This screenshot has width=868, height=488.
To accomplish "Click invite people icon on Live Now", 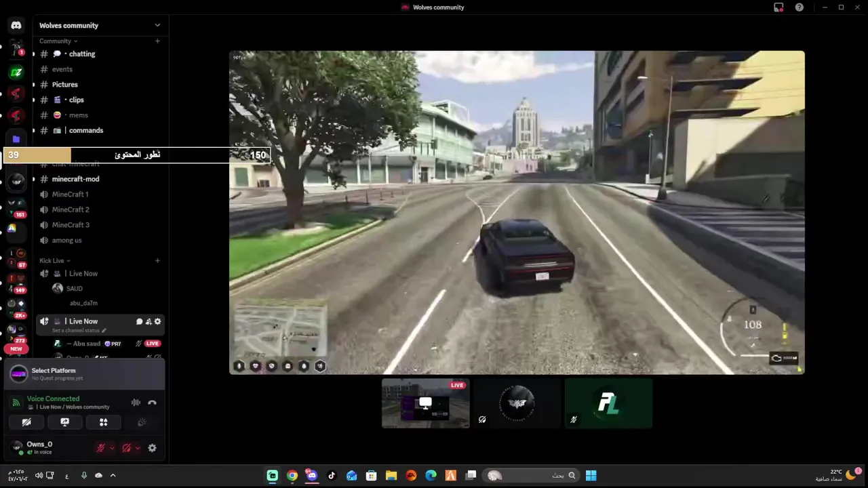I will coord(149,321).
